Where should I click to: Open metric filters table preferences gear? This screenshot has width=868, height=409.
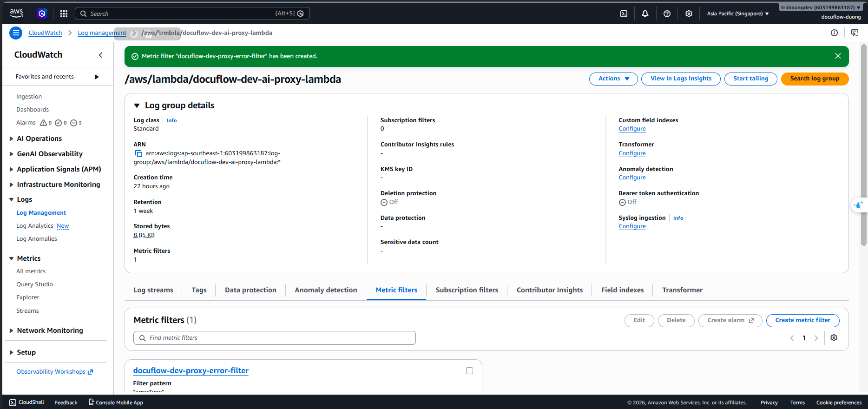[834, 338]
